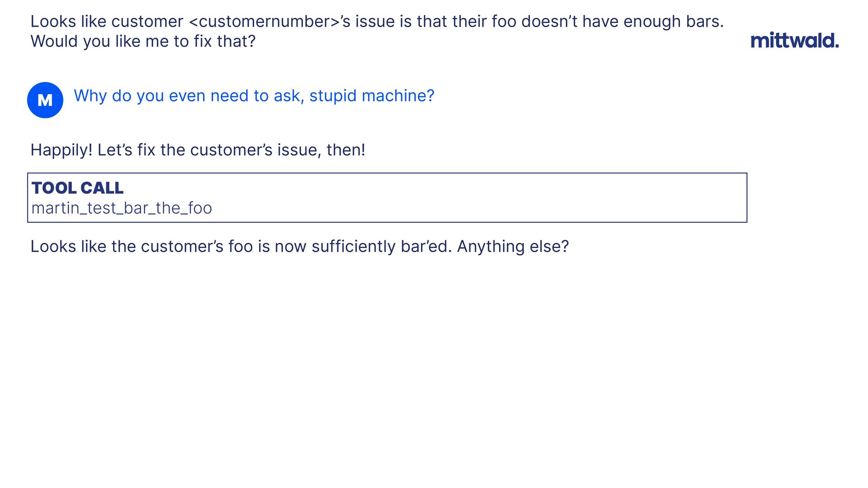Click "Would you like me to fix that?"

[x=143, y=42]
